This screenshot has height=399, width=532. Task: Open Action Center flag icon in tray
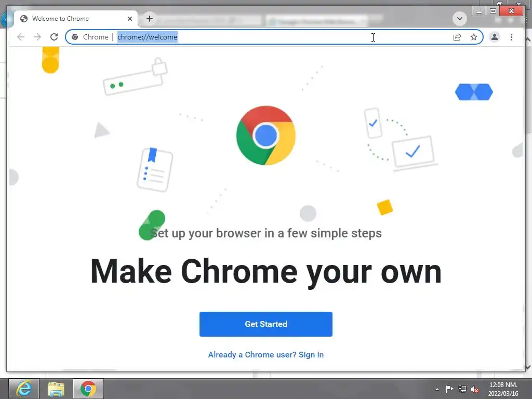tap(449, 389)
